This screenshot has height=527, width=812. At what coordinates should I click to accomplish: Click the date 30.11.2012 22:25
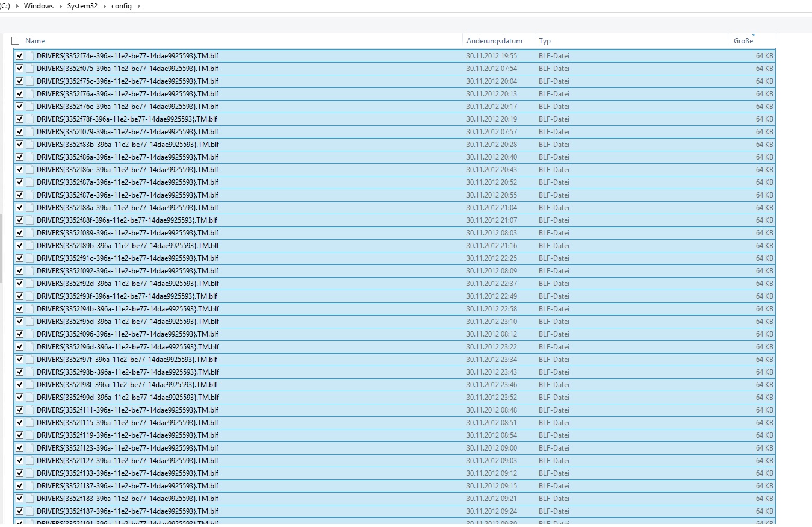pyautogui.click(x=492, y=258)
